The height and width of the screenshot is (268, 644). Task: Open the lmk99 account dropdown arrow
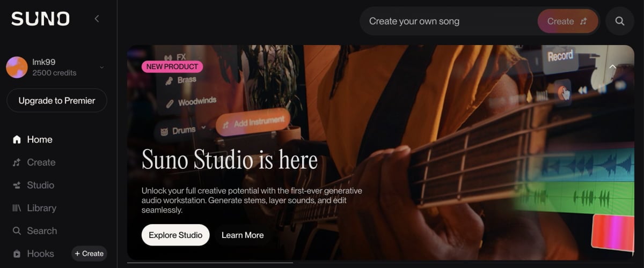click(x=102, y=68)
